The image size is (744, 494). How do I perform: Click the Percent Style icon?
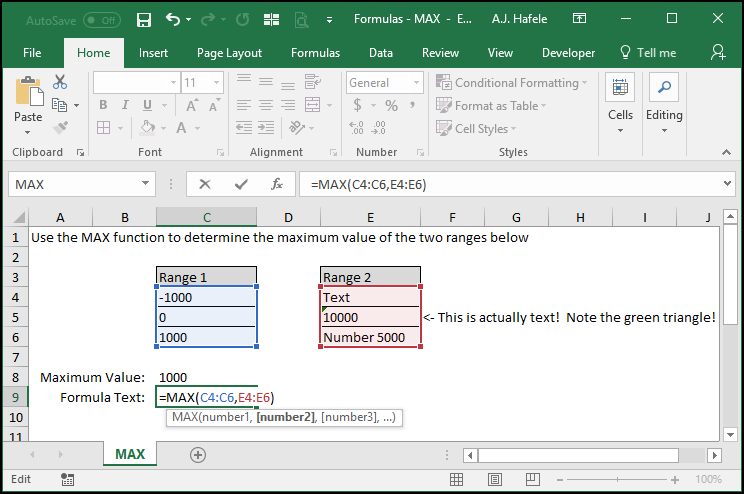click(391, 105)
